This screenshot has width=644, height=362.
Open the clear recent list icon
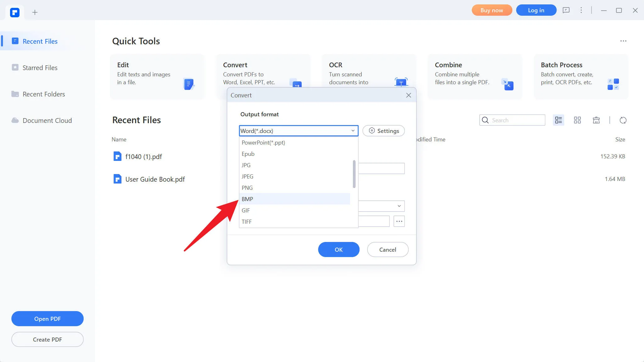596,120
